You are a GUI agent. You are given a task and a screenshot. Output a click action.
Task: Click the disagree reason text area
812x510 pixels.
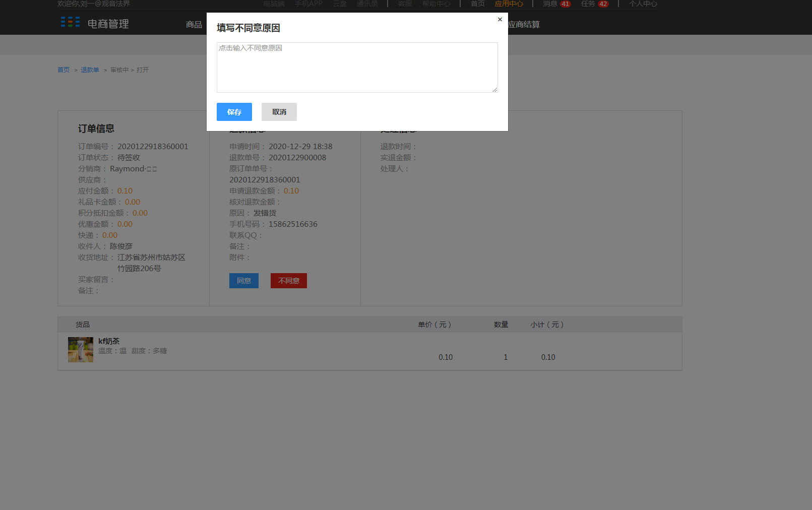357,68
